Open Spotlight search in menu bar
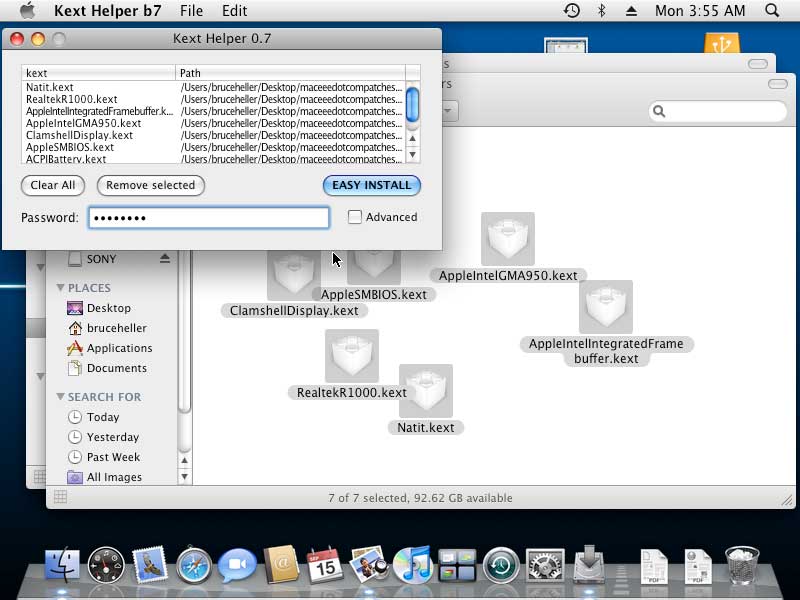800x600 pixels. 772,11
